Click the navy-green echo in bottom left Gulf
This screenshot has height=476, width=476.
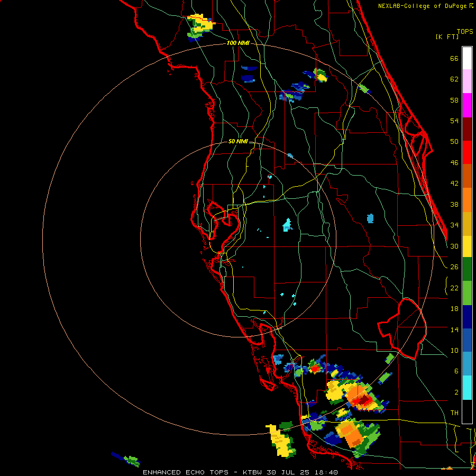126,460
